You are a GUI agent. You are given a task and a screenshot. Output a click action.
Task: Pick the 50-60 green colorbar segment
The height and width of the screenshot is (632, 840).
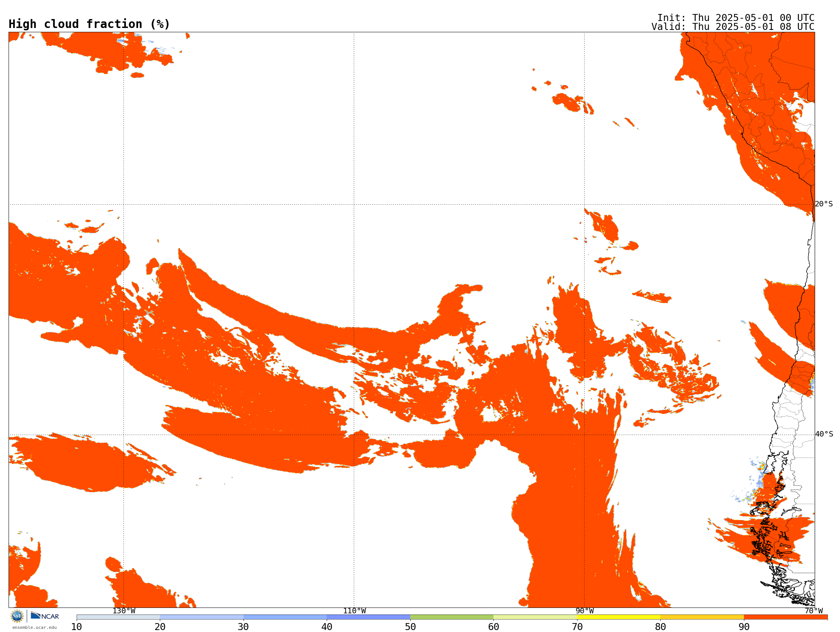[452, 617]
